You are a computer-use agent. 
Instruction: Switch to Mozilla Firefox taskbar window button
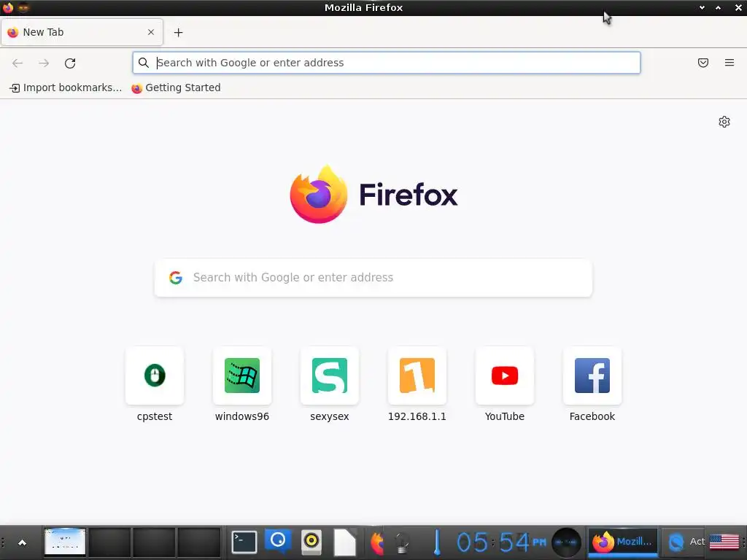pyautogui.click(x=622, y=542)
